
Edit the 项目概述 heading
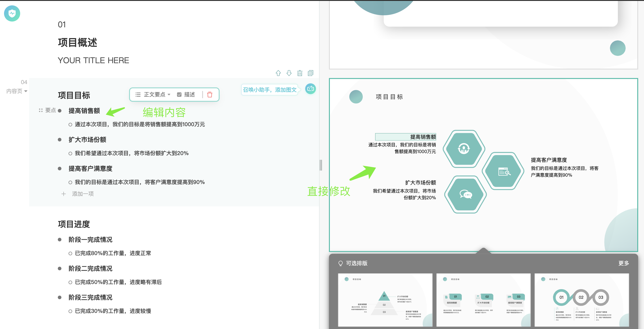point(78,43)
